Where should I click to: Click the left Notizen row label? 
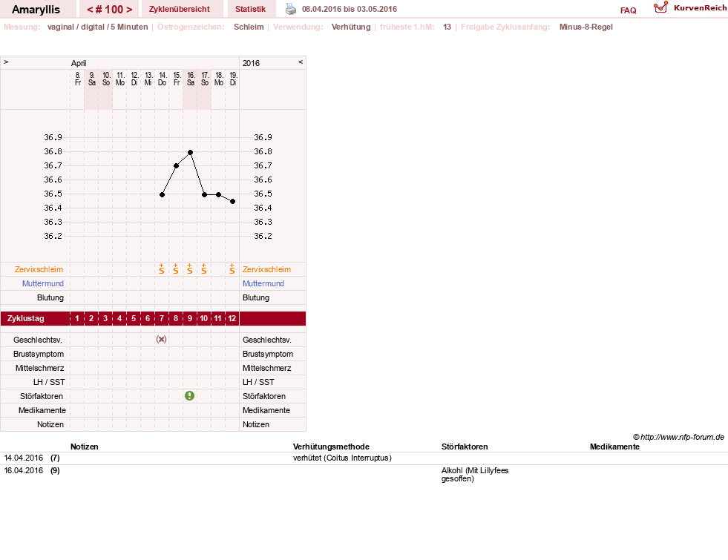50,424
